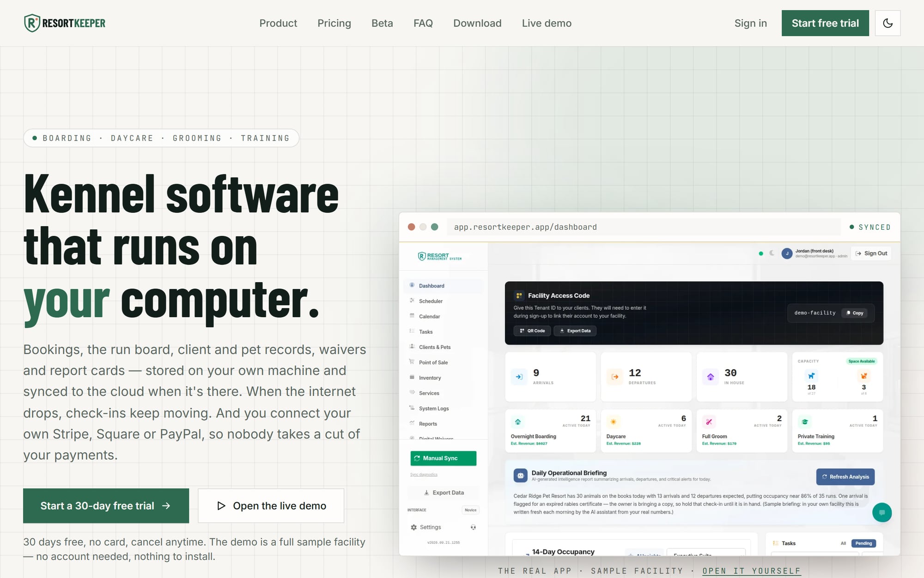The width and height of the screenshot is (924, 578).
Task: Click the green Manual Sync button
Action: point(443,458)
